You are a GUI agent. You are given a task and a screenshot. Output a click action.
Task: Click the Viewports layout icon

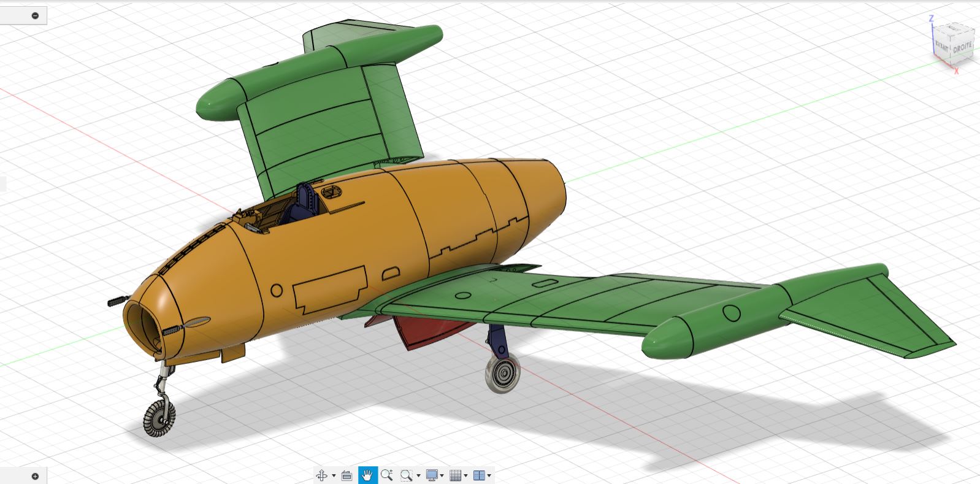coord(480,475)
